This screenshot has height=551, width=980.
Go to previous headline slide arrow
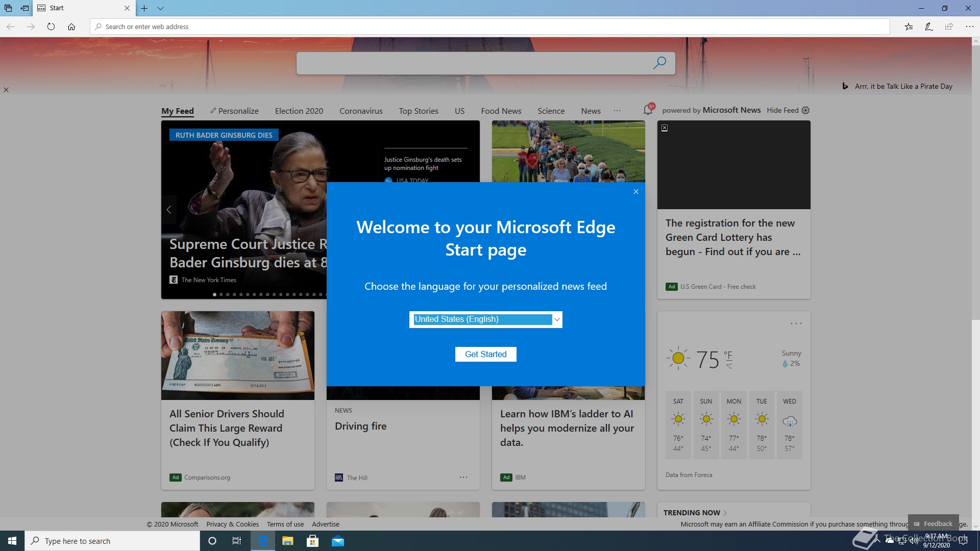click(169, 210)
